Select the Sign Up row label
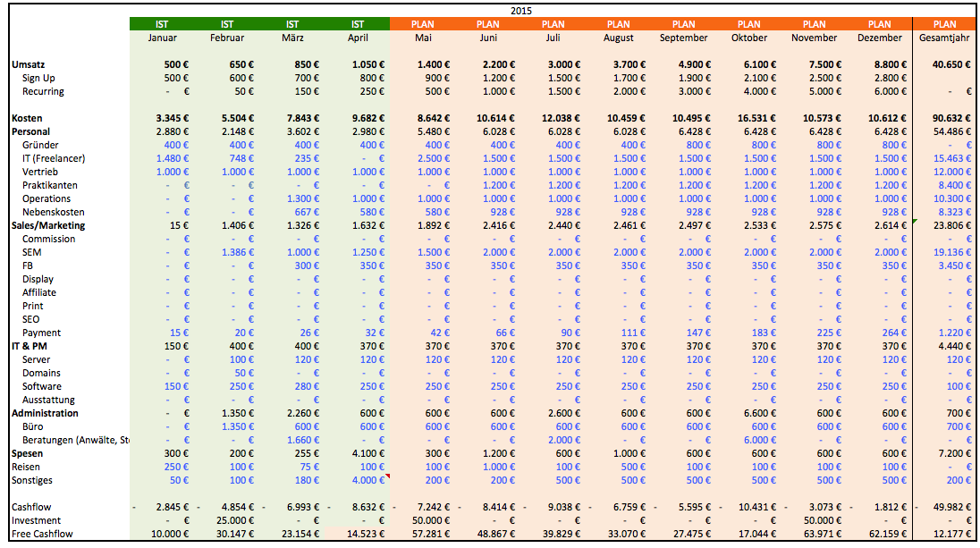The width and height of the screenshot is (980, 548). coord(38,78)
